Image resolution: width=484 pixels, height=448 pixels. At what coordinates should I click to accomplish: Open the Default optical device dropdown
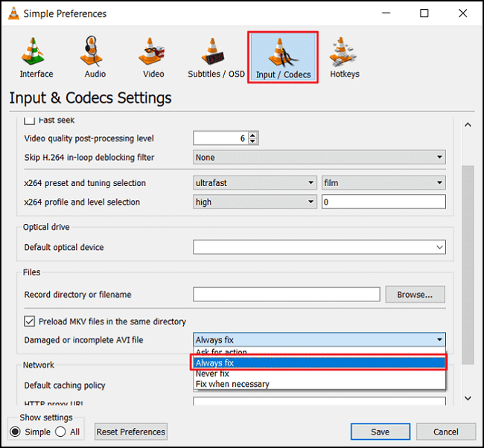coord(319,247)
